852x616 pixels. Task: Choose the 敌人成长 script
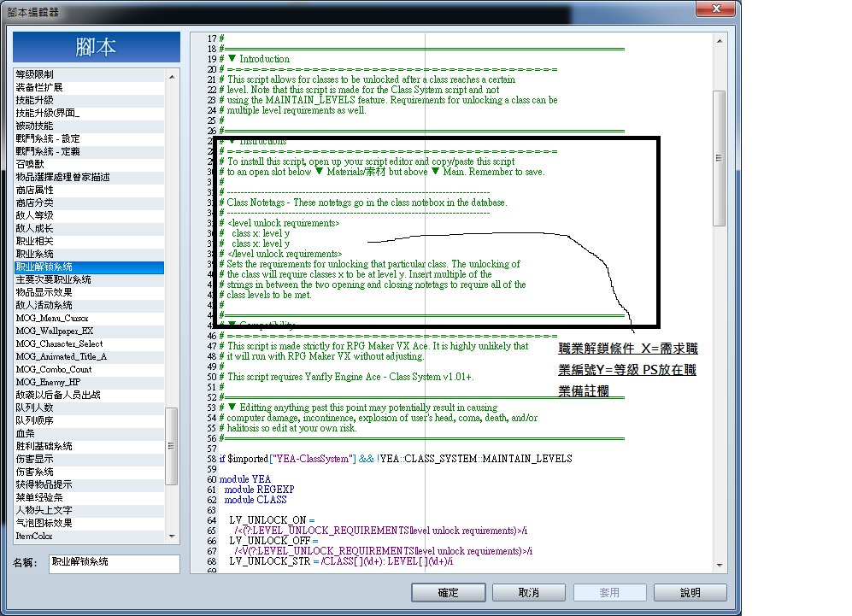[x=89, y=229]
